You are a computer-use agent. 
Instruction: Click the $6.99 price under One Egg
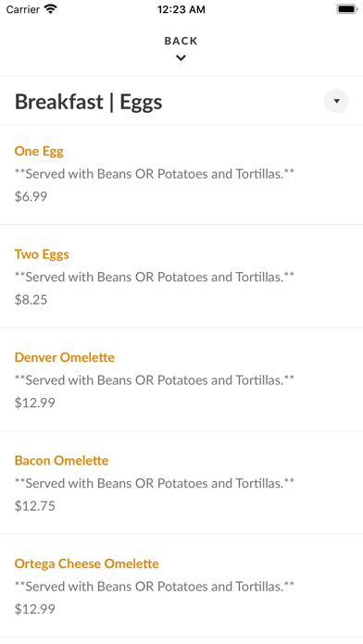tap(31, 196)
